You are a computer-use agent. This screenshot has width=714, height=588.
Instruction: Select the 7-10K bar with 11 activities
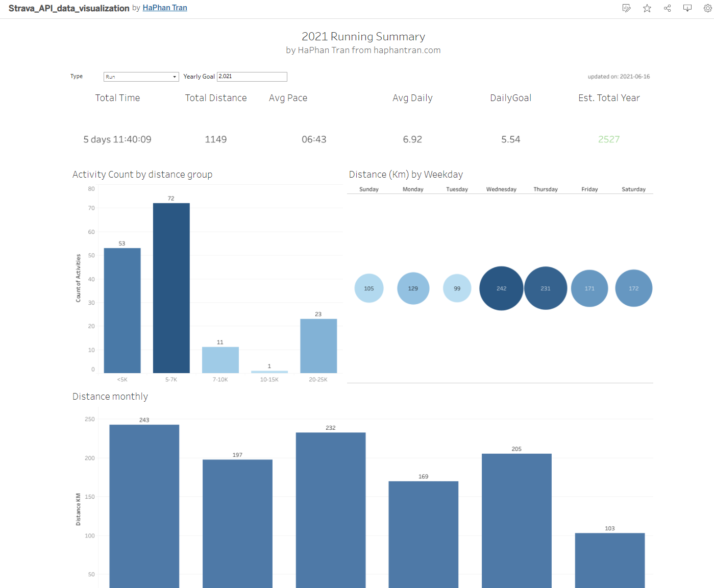220,360
